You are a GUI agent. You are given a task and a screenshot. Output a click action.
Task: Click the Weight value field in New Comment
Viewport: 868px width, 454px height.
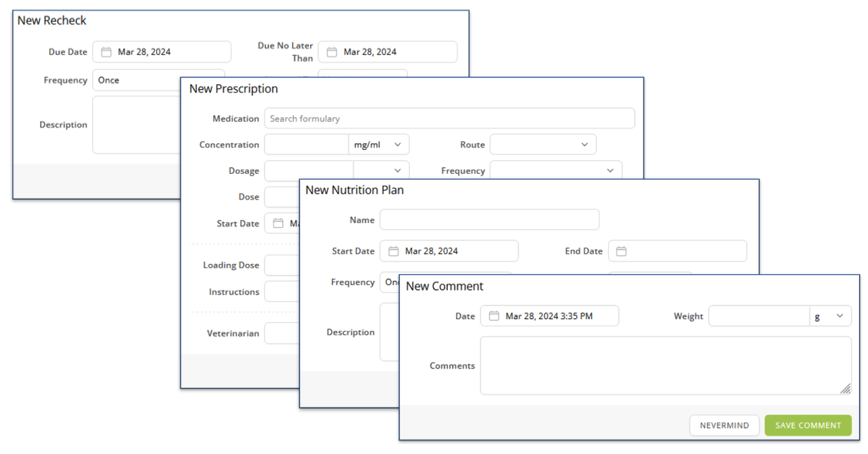click(759, 316)
